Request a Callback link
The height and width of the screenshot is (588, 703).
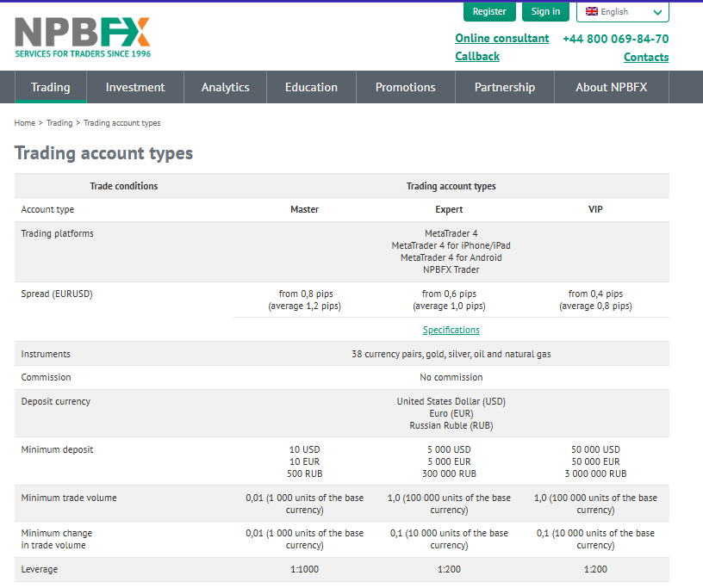477,57
